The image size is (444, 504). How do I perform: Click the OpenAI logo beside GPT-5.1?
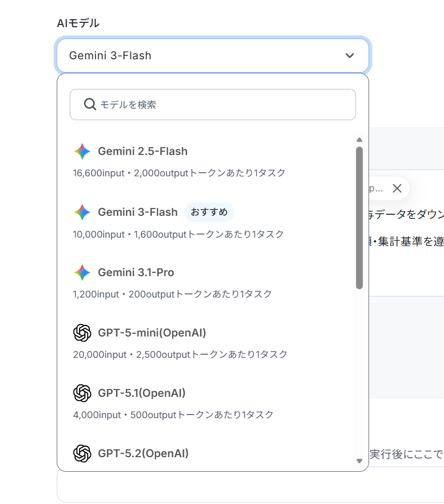coord(82,393)
